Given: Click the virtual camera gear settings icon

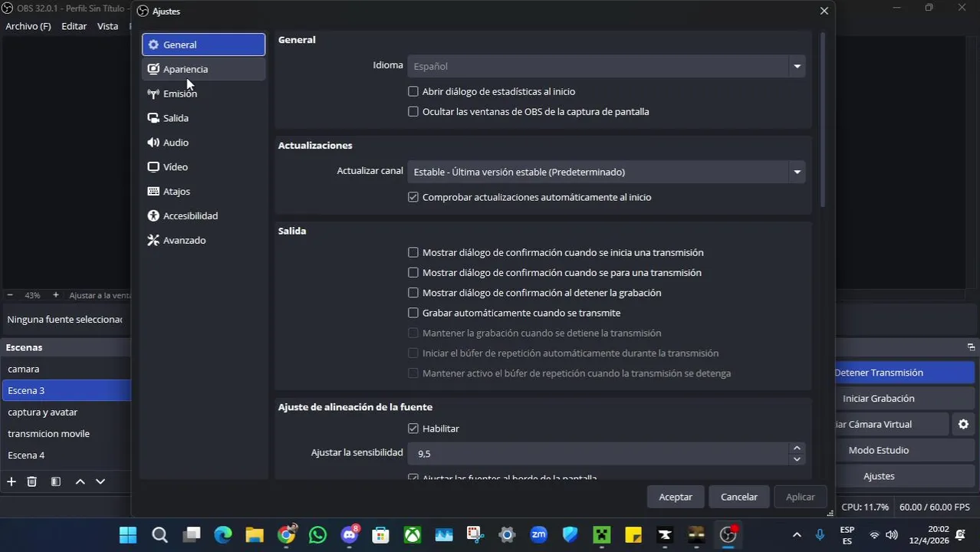Looking at the screenshot, I should pos(963,424).
